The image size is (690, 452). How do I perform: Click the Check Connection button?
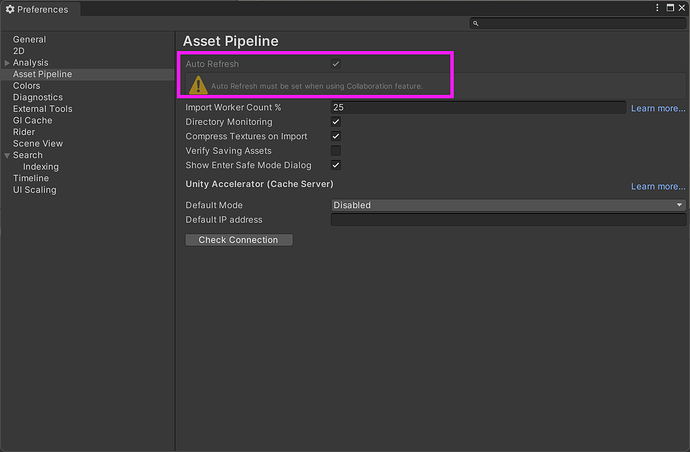pos(238,240)
